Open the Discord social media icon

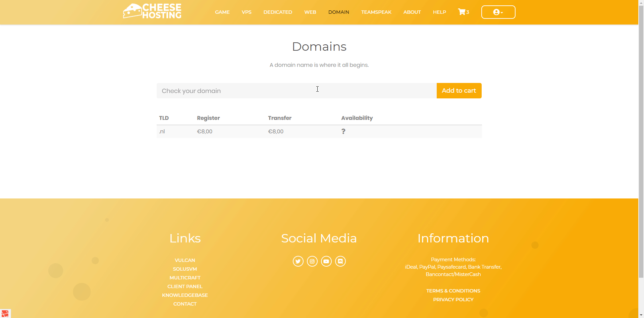pyautogui.click(x=340, y=261)
